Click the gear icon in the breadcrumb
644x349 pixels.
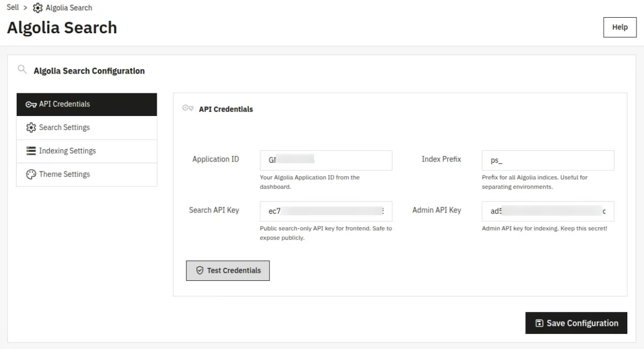pos(38,8)
